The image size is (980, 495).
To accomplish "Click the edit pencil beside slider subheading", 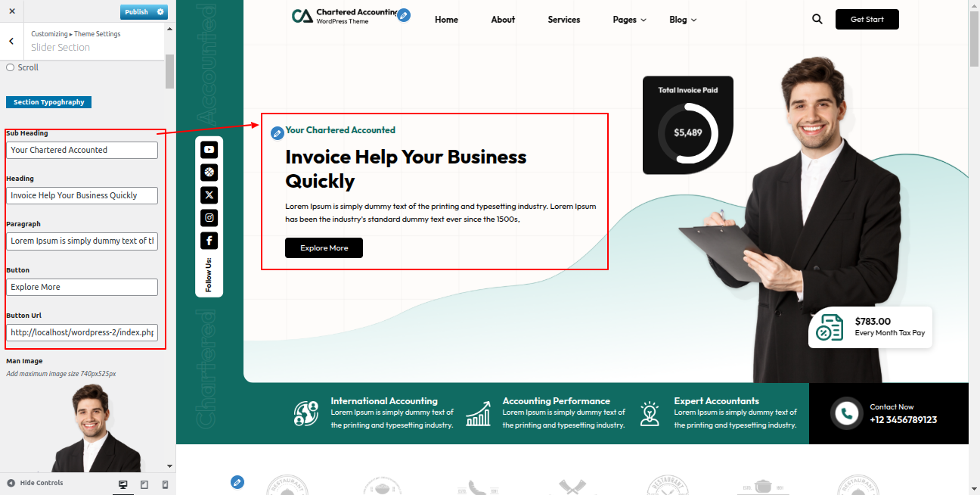I will pyautogui.click(x=278, y=133).
